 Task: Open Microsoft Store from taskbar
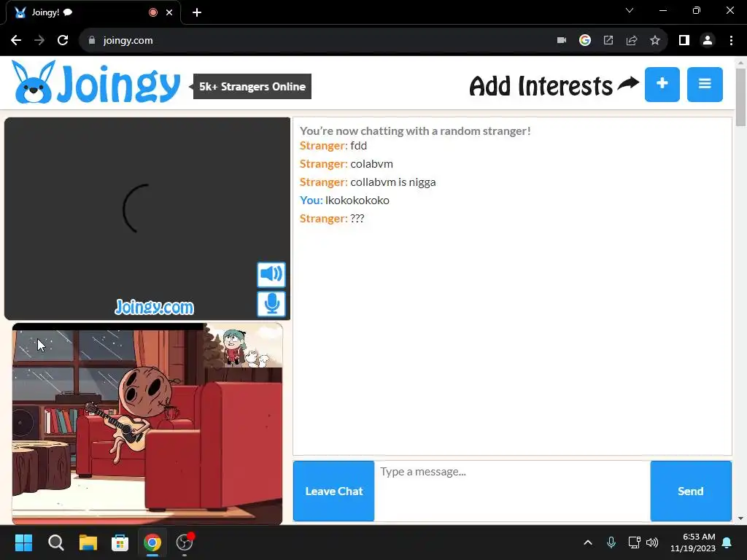(120, 542)
